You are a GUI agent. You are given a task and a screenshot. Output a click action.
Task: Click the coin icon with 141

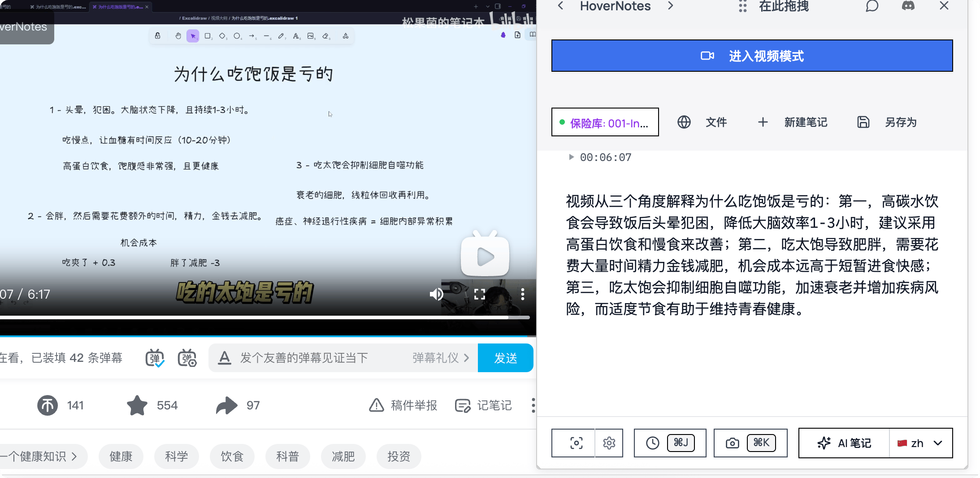coord(48,405)
